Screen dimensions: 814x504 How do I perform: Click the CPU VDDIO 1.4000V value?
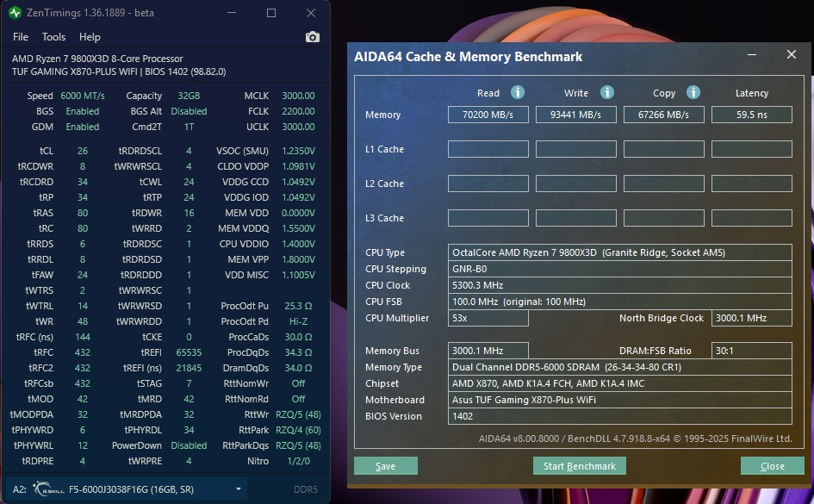[x=298, y=244]
